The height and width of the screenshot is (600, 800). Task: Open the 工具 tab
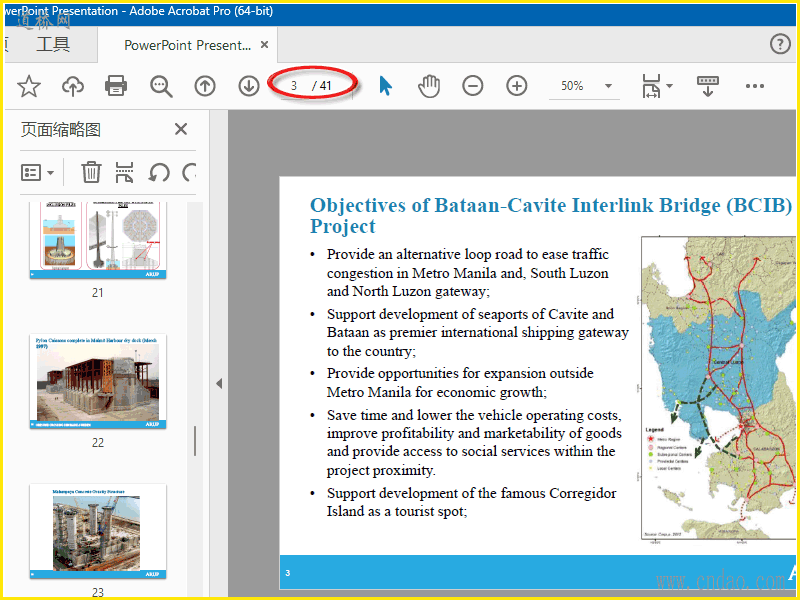(53, 44)
